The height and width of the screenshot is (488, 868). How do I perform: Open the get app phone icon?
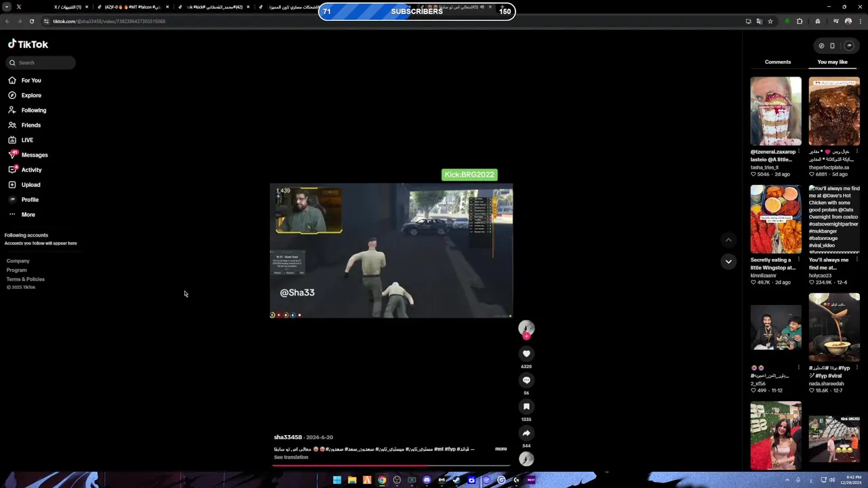click(x=832, y=45)
